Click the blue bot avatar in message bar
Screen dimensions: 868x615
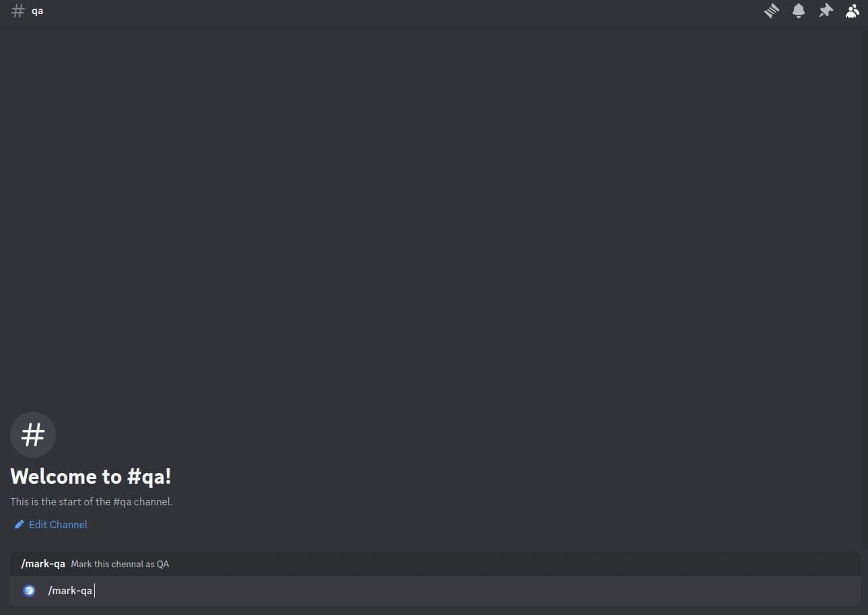(x=29, y=591)
